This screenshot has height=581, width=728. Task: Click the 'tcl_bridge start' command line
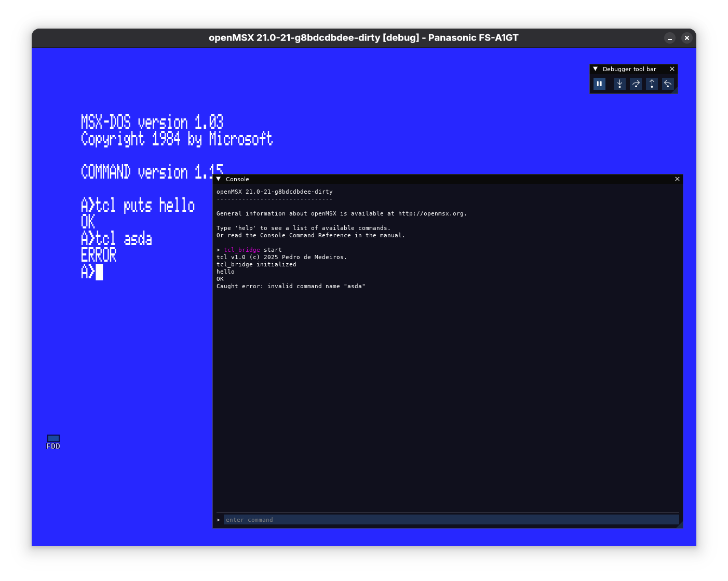pyautogui.click(x=249, y=250)
